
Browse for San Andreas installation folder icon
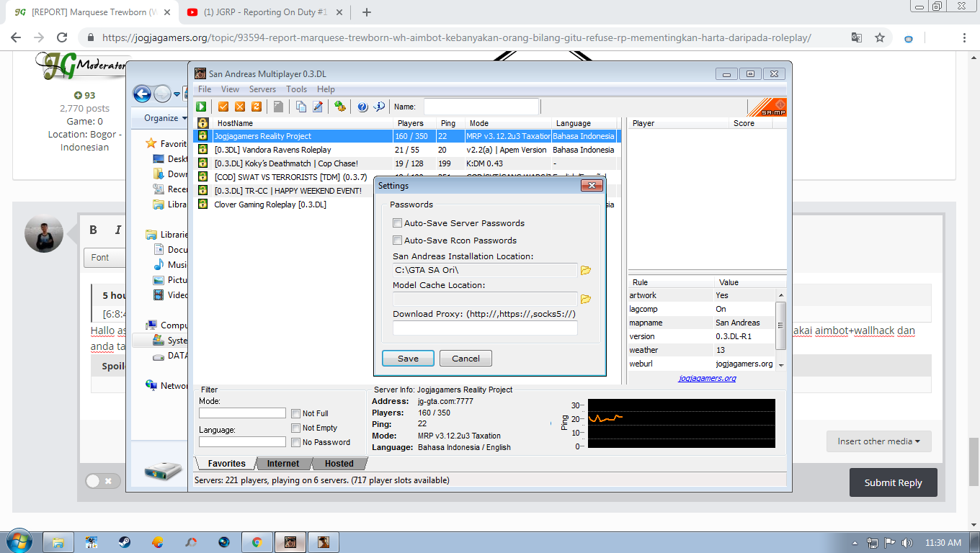pyautogui.click(x=586, y=270)
